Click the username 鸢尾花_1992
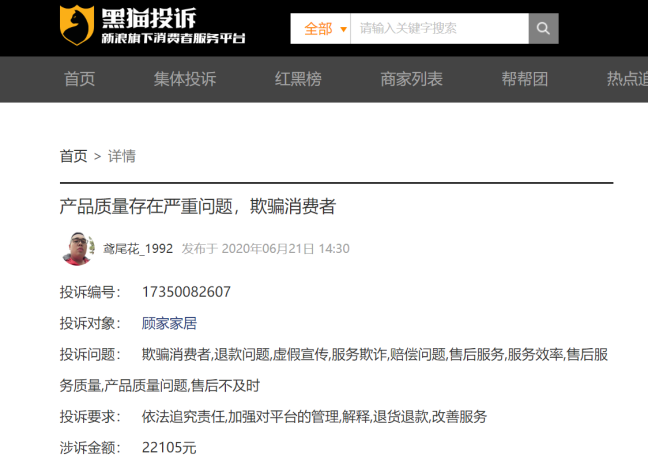Image resolution: width=648 pixels, height=461 pixels. pyautogui.click(x=138, y=249)
